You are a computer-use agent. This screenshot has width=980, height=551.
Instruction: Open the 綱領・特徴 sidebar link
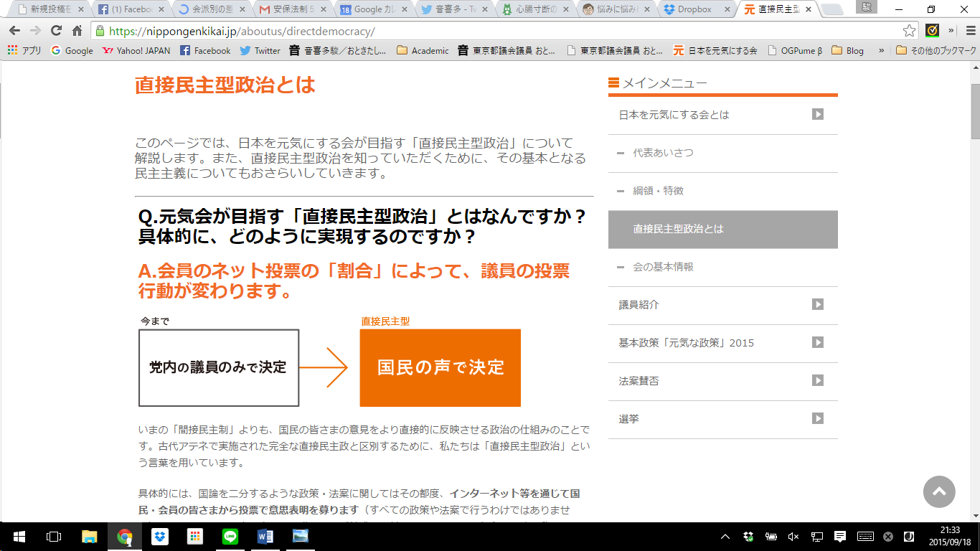pyautogui.click(x=658, y=191)
